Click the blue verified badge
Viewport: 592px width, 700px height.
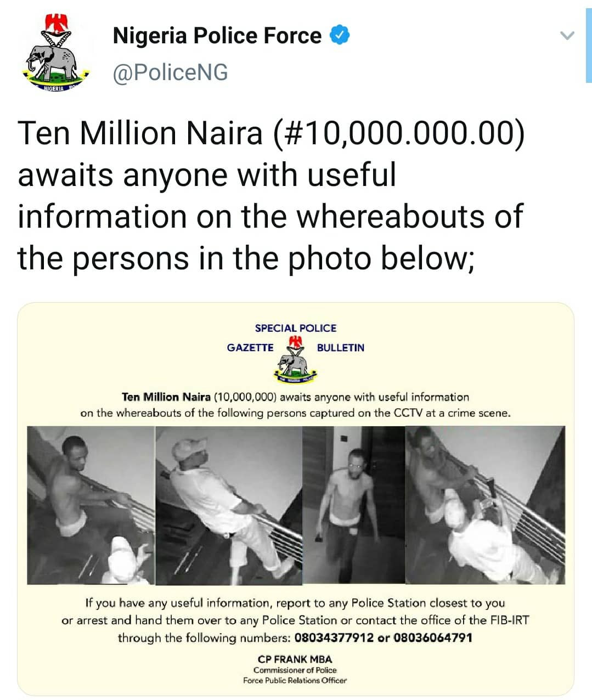click(x=340, y=36)
